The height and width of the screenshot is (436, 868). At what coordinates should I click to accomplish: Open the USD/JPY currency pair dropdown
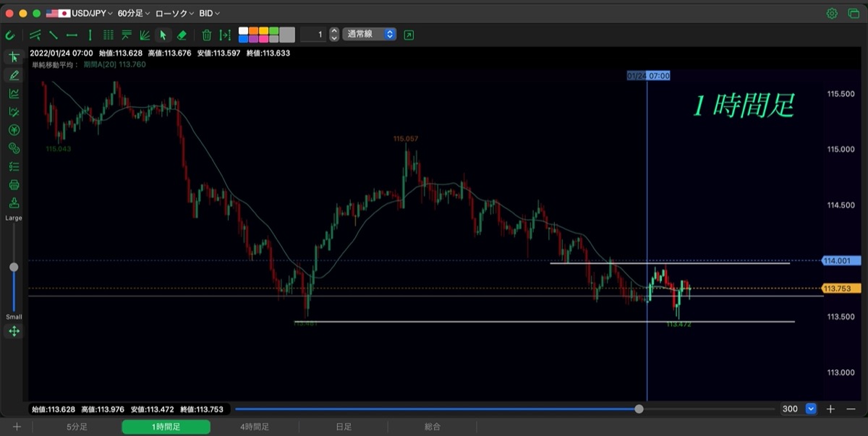pos(80,13)
